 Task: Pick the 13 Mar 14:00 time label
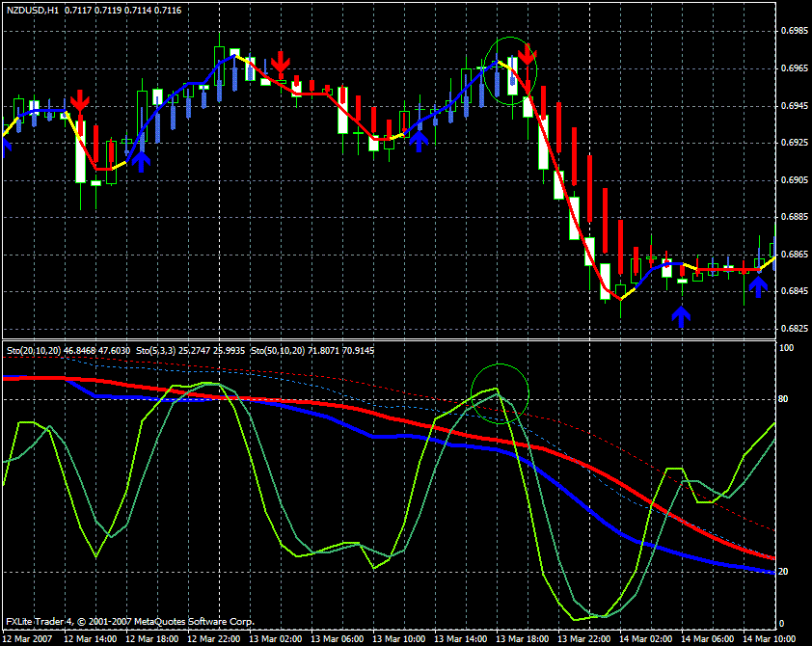pos(460,638)
